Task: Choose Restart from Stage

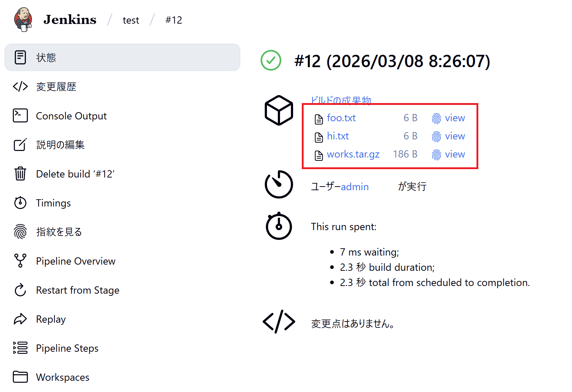Action: 77,290
